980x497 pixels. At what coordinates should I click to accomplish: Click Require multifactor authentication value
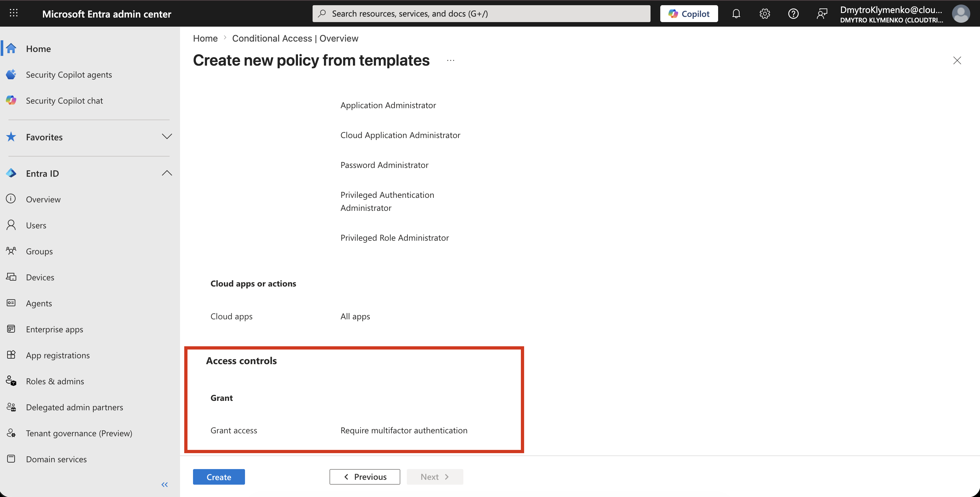pyautogui.click(x=404, y=430)
